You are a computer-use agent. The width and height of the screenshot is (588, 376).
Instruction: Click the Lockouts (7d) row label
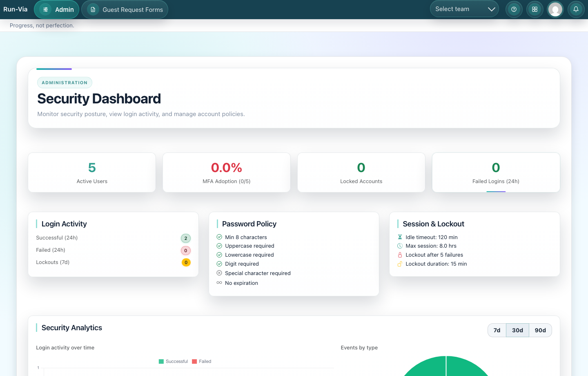tap(53, 262)
